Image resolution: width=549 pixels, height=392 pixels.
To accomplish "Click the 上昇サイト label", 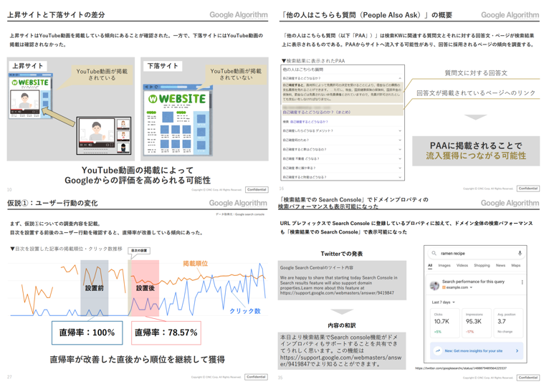I will coord(28,66).
